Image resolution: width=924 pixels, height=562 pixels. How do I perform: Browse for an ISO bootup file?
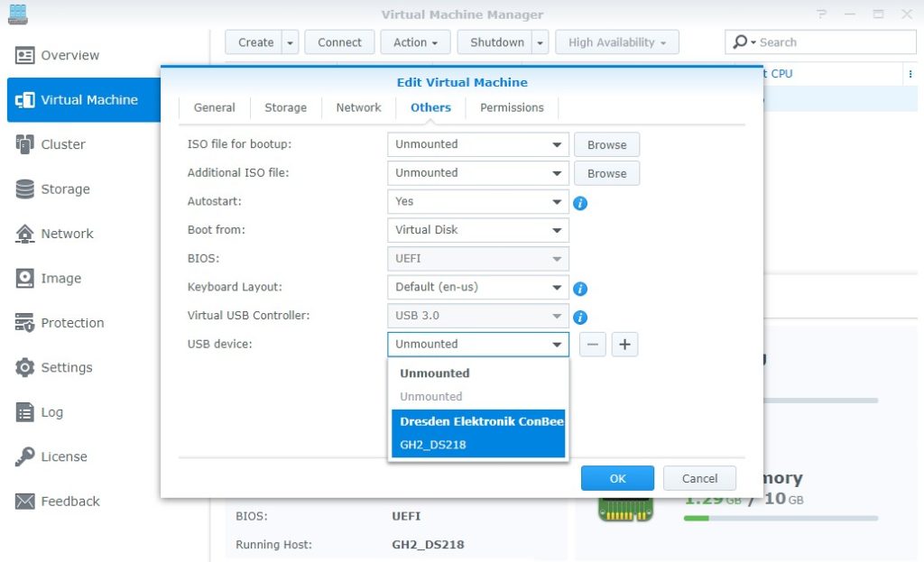606,144
